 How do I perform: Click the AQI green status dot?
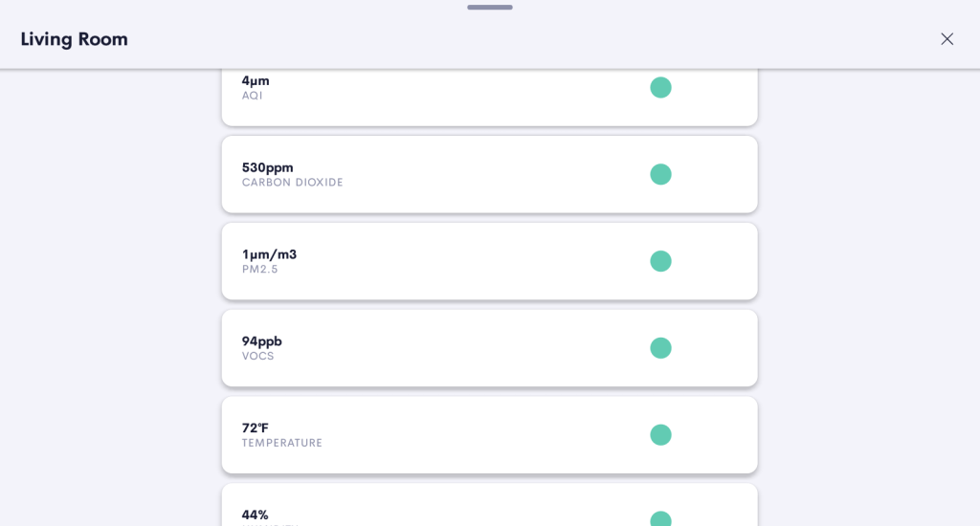point(660,88)
